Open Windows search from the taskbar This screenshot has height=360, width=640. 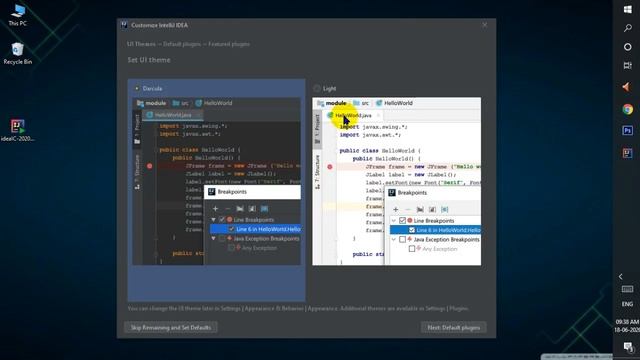pyautogui.click(x=628, y=28)
